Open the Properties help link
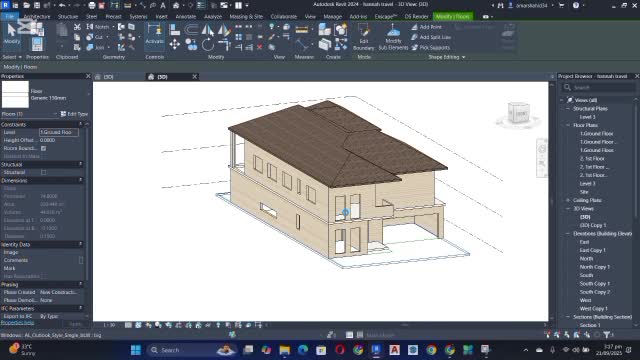 17,322
